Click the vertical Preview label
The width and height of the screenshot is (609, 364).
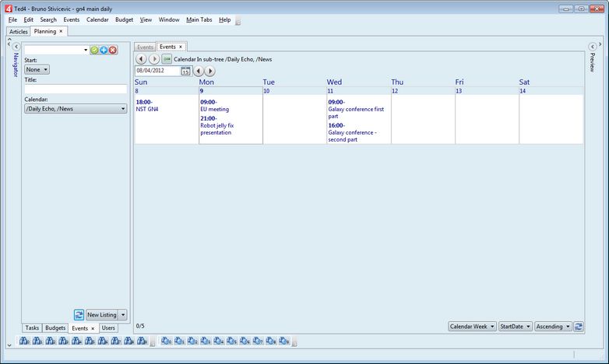click(x=593, y=62)
